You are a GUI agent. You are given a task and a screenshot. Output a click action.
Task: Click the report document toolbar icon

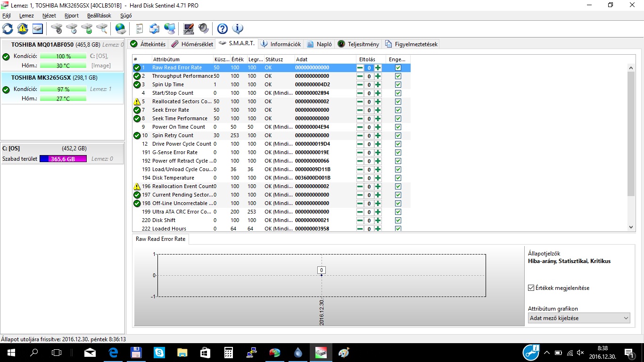[139, 29]
